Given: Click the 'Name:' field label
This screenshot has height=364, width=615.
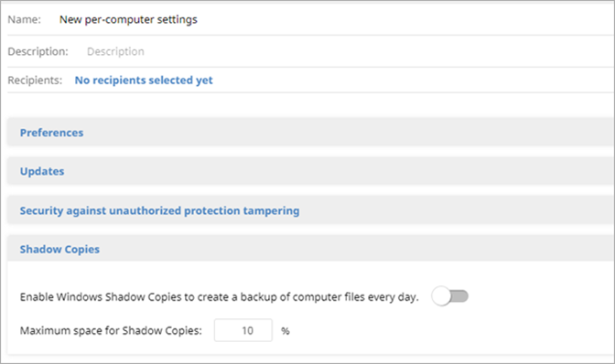Looking at the screenshot, I should point(25,19).
